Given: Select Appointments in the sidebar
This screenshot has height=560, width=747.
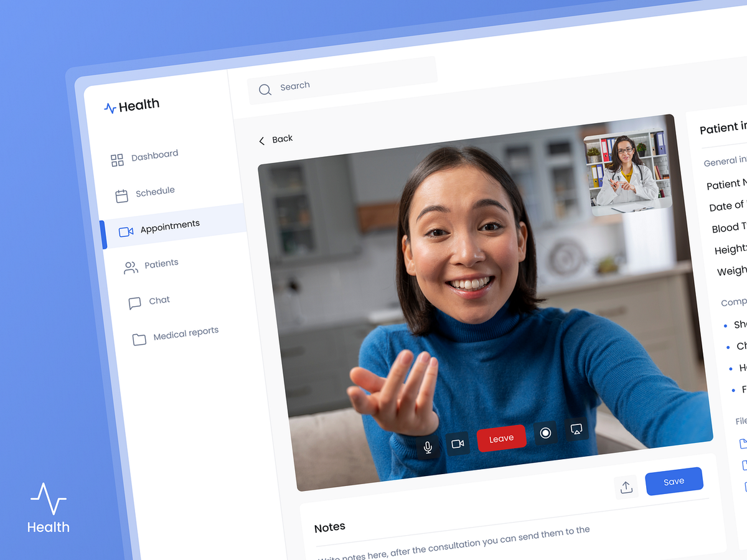Looking at the screenshot, I should pyautogui.click(x=169, y=226).
